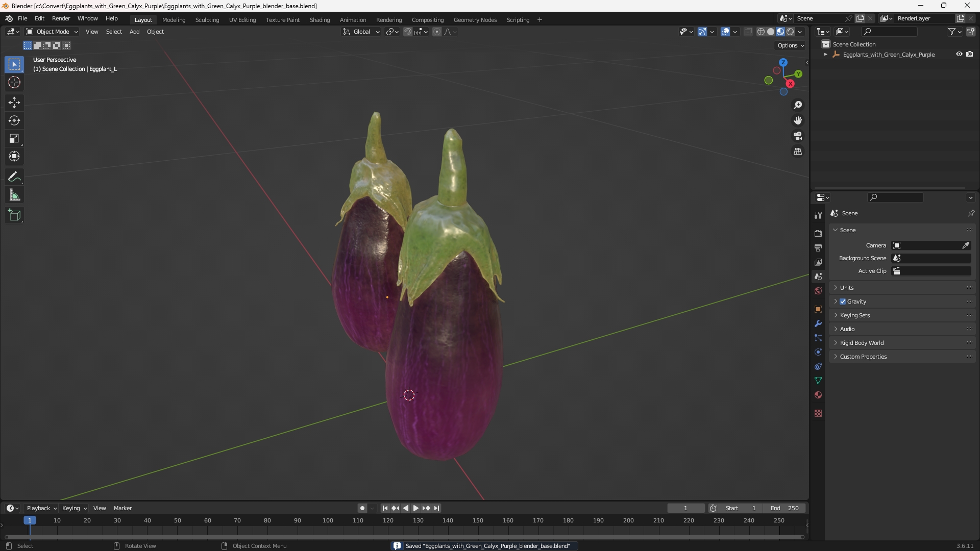Open the Modifiers properties tab
Screen dimensions: 980x551
[818, 323]
